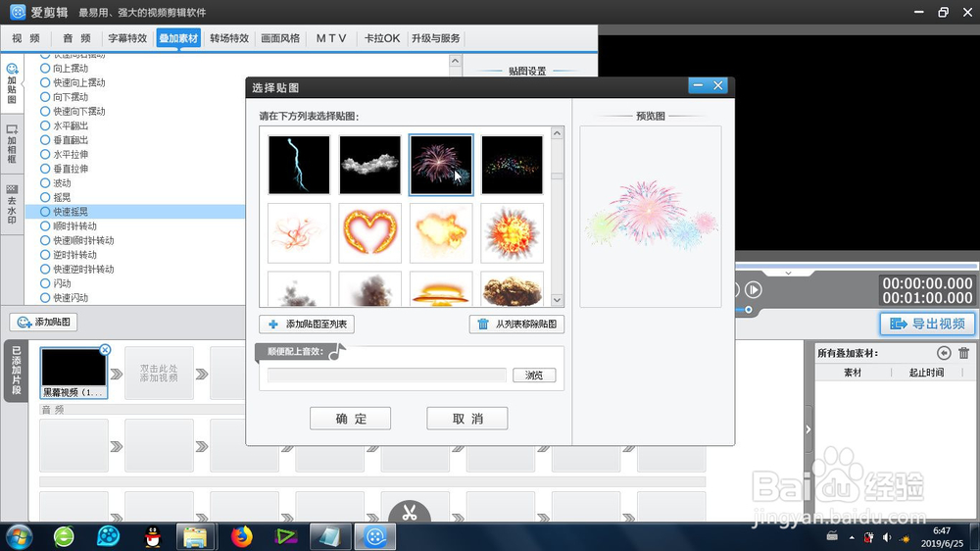This screenshot has height=551, width=980.
Task: Click the sticker list scroll-down arrow
Action: pyautogui.click(x=558, y=300)
